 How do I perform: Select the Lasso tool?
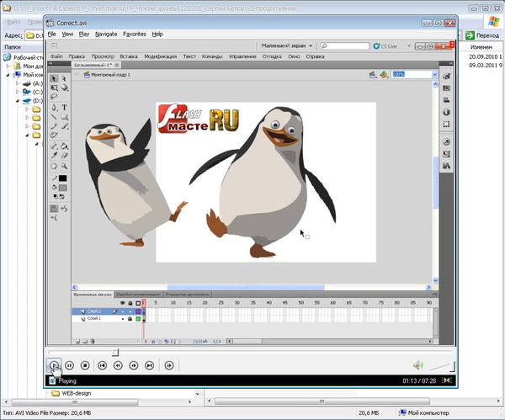[54, 97]
